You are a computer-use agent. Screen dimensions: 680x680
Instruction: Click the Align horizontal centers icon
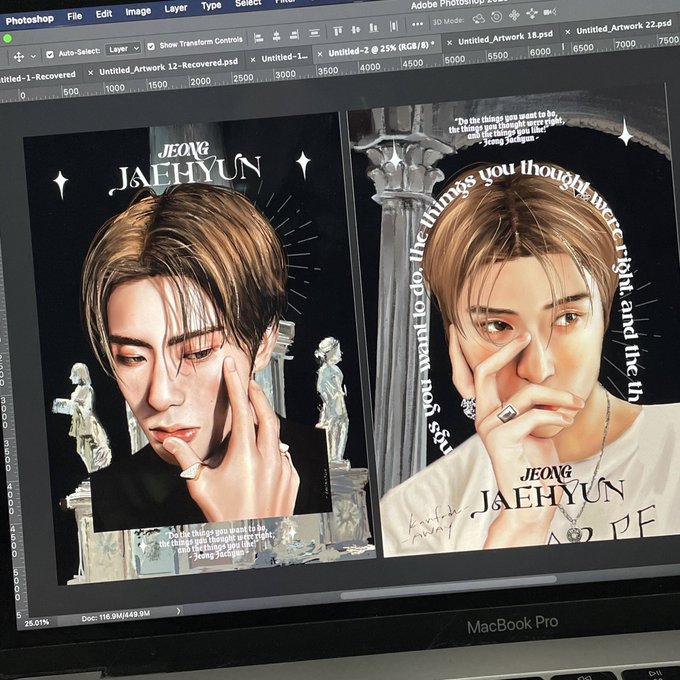coord(277,36)
